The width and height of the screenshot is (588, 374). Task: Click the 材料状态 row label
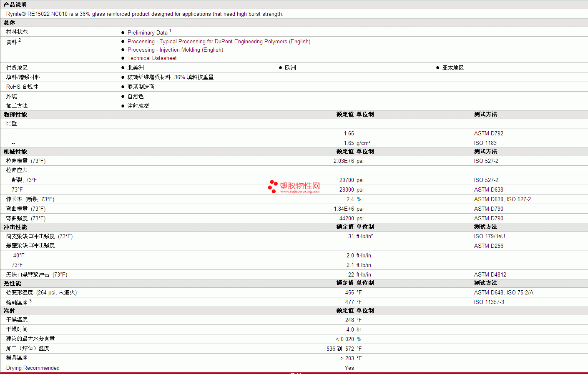[x=17, y=32]
